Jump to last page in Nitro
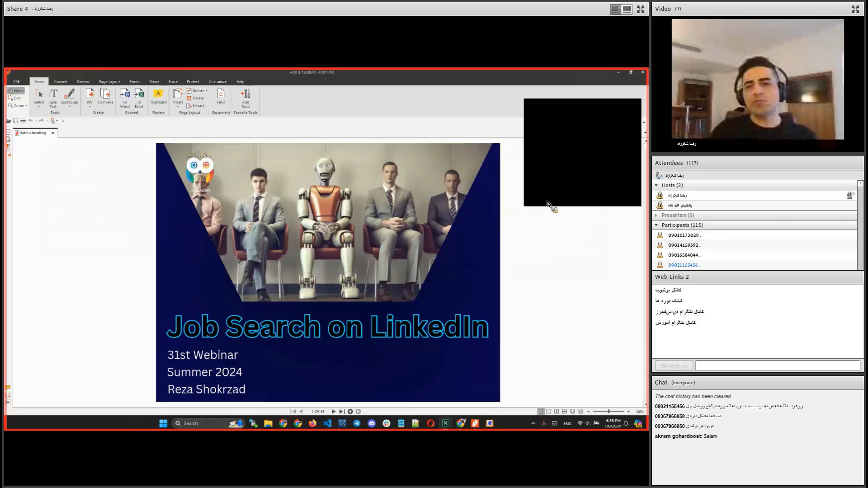This screenshot has height=488, width=868. pyautogui.click(x=342, y=412)
